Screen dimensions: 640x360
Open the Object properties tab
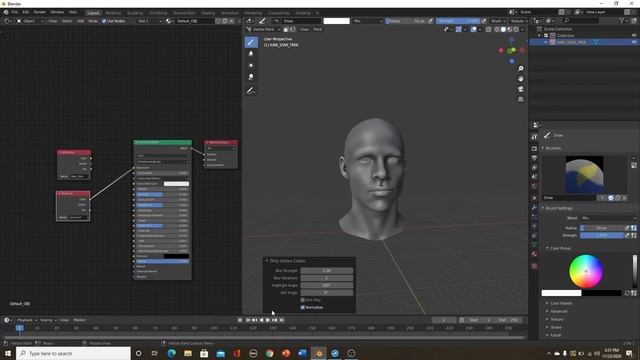point(534,198)
